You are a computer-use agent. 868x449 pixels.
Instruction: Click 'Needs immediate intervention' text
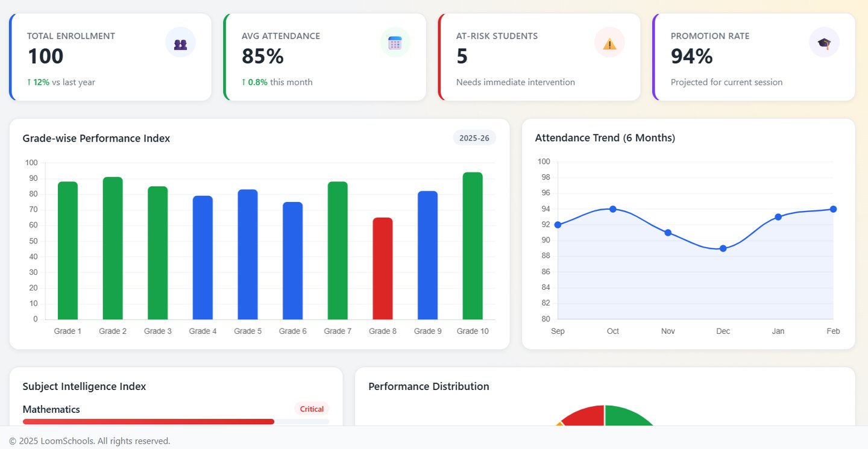coord(515,82)
